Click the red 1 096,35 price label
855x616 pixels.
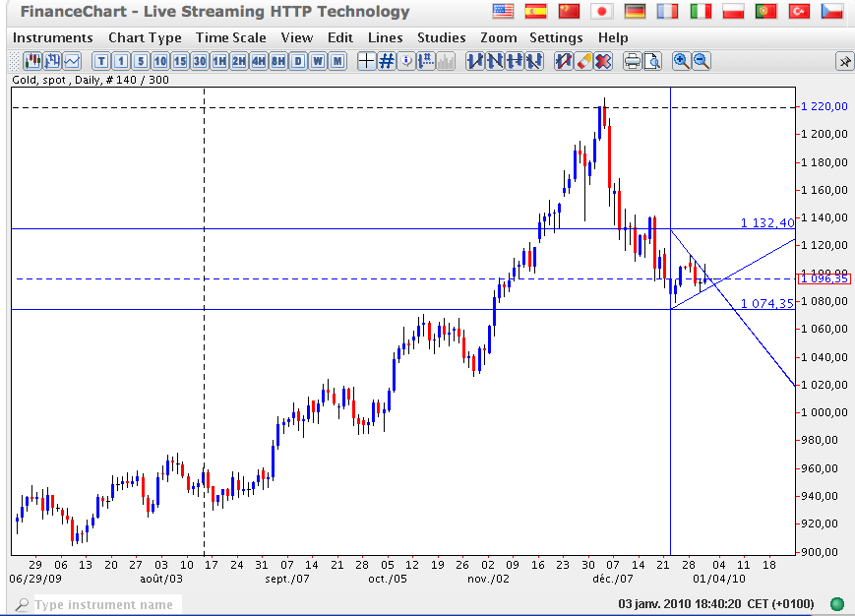point(824,278)
